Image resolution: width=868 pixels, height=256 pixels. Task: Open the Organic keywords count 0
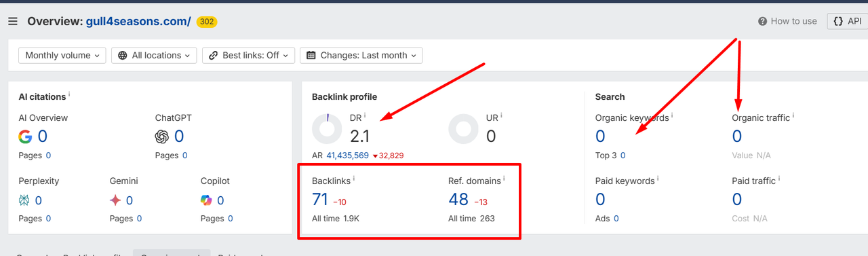(600, 136)
